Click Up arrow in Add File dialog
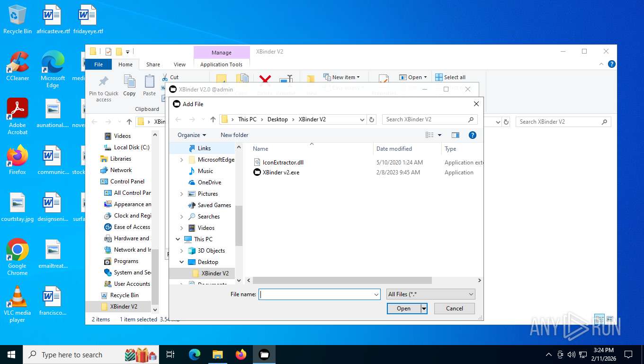644x364 pixels. coord(213,119)
